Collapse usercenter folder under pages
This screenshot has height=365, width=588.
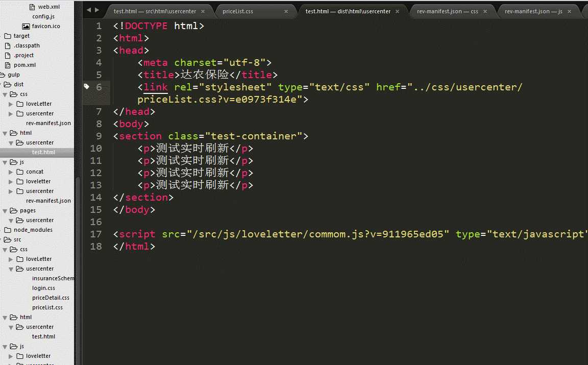coord(11,221)
